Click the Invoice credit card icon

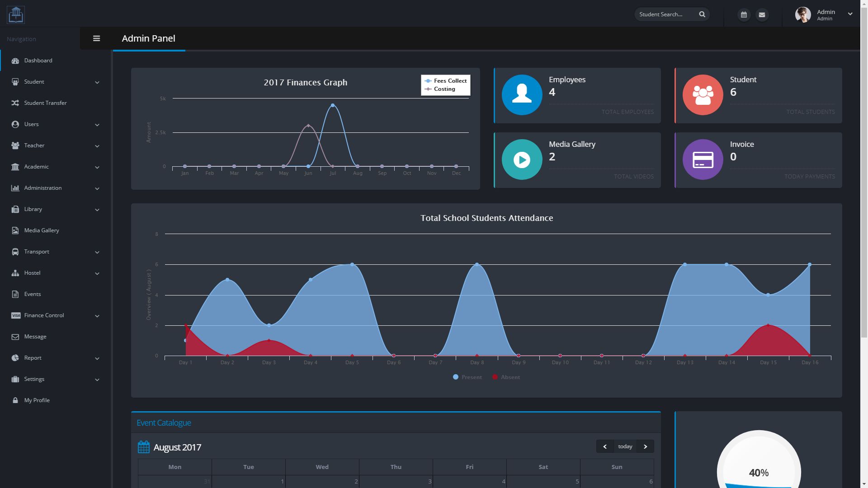[703, 160]
